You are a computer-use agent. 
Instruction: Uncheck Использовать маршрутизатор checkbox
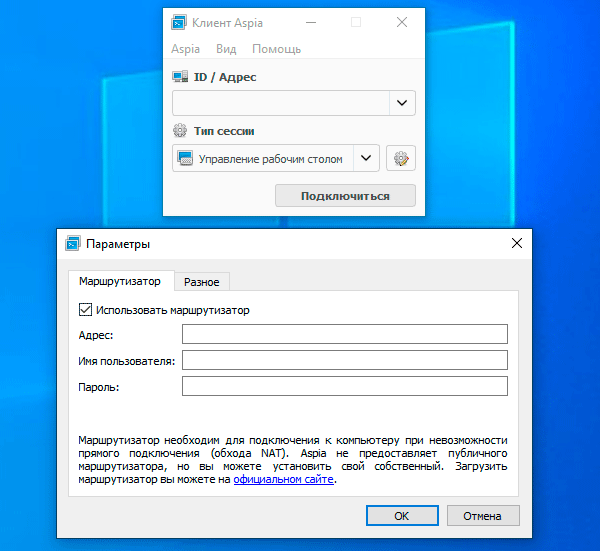pos(85,310)
